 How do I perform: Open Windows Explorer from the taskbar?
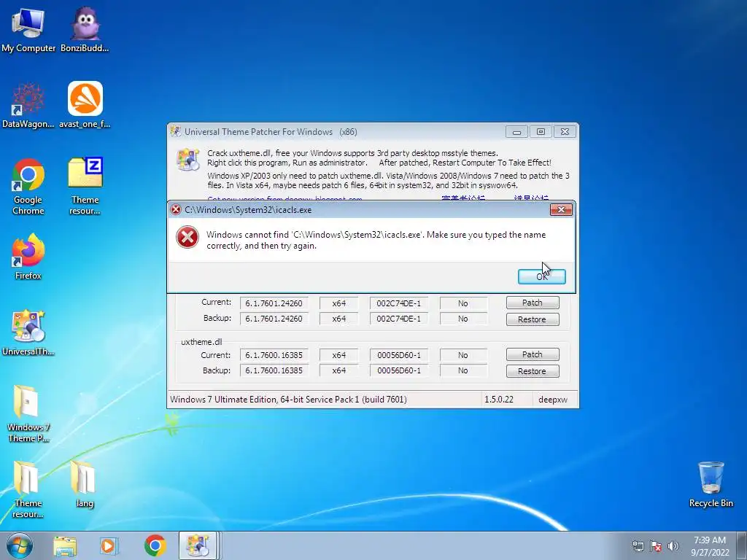click(x=65, y=545)
